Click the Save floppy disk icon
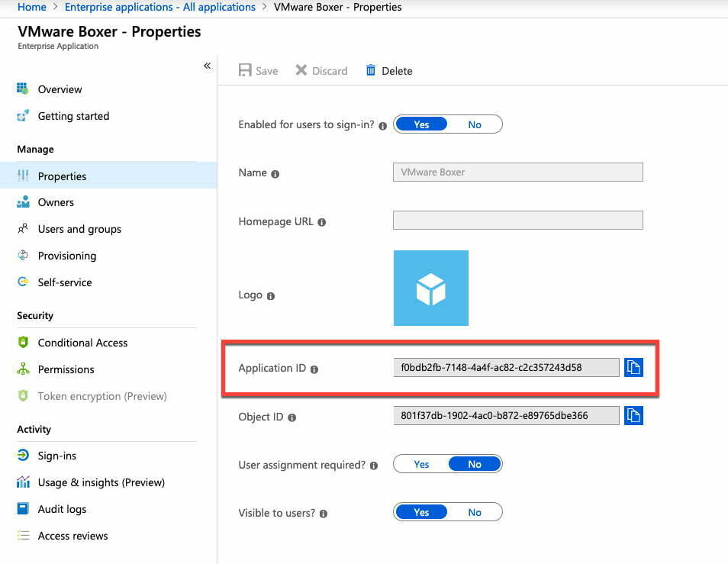This screenshot has width=728, height=564. (x=245, y=70)
